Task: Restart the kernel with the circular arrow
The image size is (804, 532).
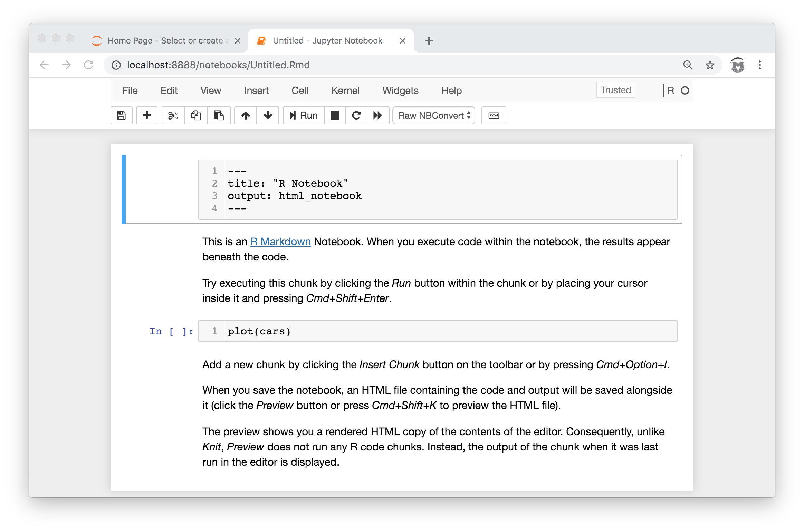Action: click(356, 115)
